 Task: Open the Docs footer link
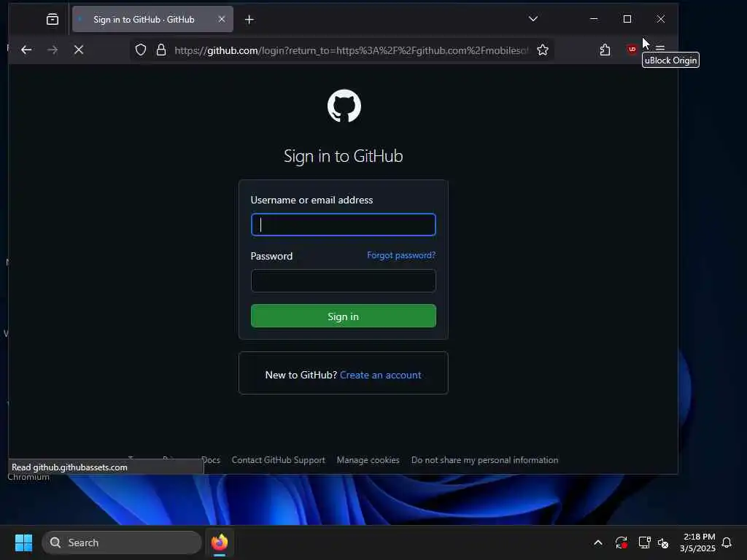coord(211,460)
